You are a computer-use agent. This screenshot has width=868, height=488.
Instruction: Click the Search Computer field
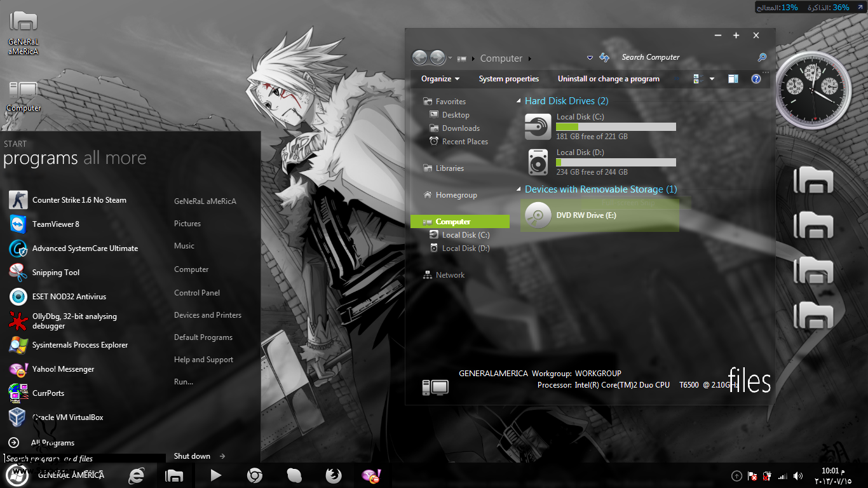(686, 57)
